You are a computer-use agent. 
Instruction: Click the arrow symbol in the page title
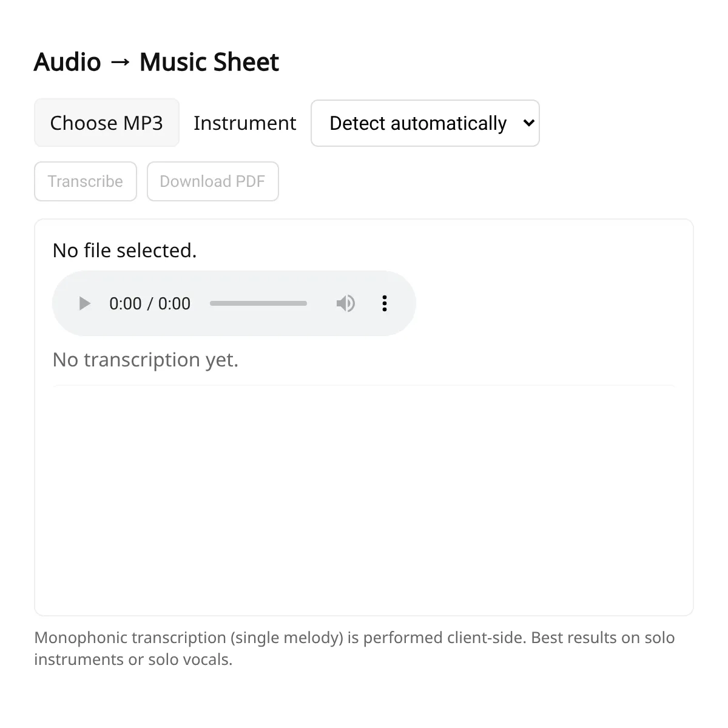tap(120, 62)
